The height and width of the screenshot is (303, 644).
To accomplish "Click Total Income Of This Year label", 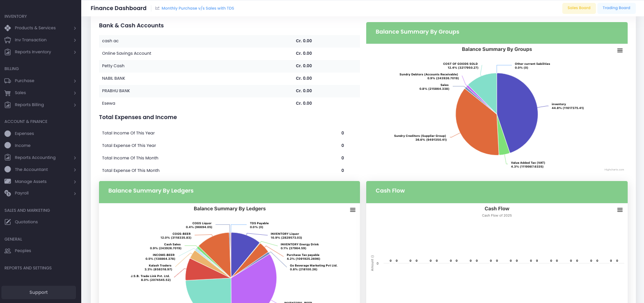I will click(x=128, y=133).
